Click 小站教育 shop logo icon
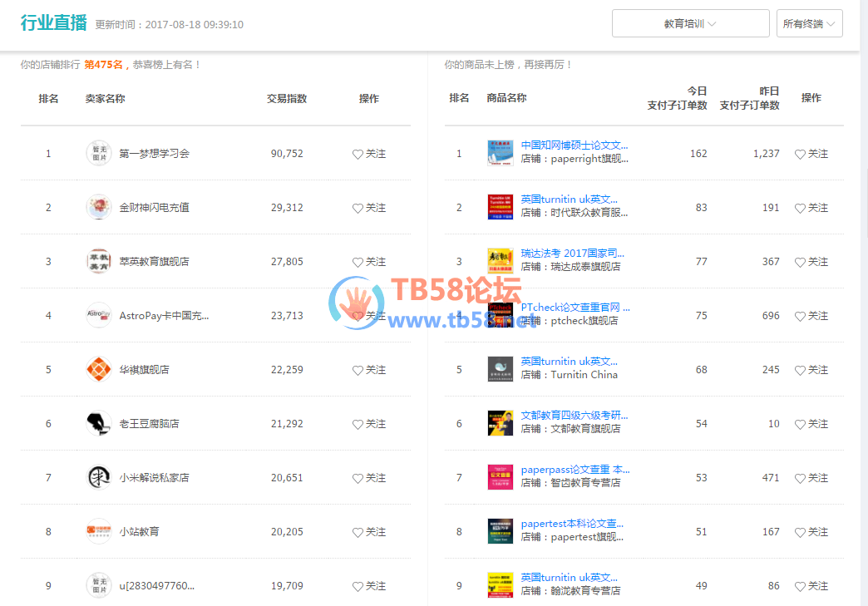Viewport: 868px width, 606px height. click(98, 531)
